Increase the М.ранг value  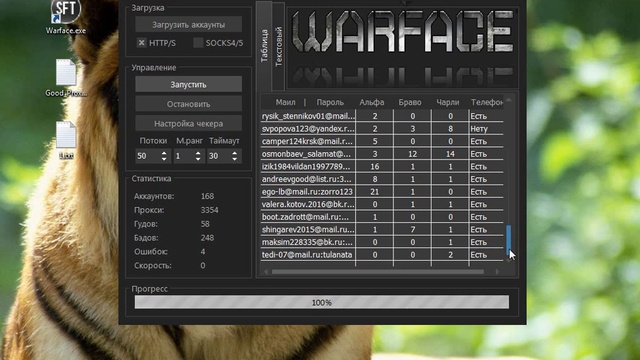point(198,153)
